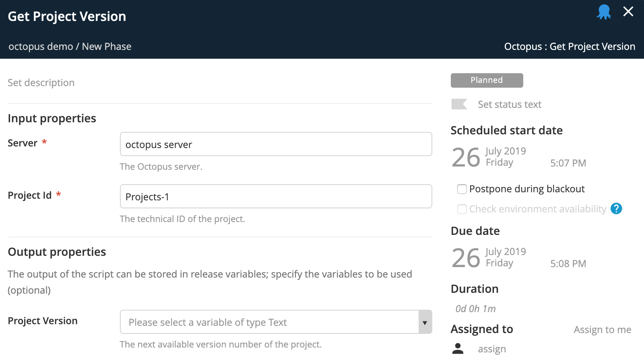This screenshot has height=362, width=644.
Task: Click the assign user field
Action: [492, 349]
